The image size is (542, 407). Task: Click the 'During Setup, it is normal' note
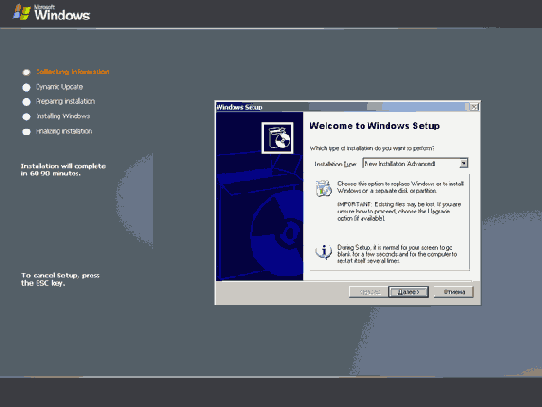(397, 254)
